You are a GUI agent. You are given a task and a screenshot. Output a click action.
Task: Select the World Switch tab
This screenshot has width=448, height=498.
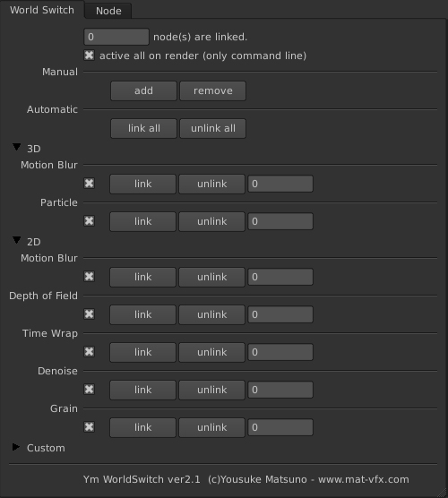coord(42,10)
